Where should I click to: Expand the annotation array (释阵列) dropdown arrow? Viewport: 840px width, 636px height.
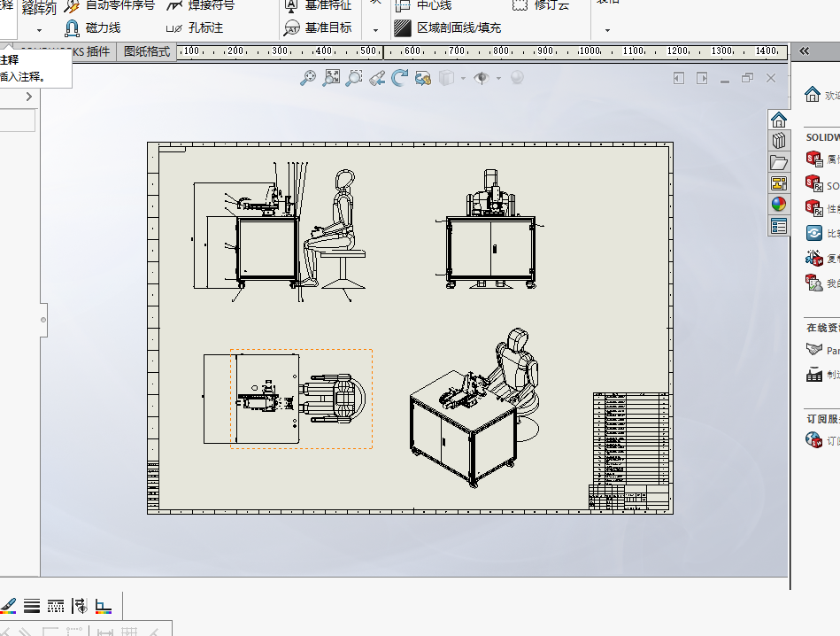coord(39,30)
